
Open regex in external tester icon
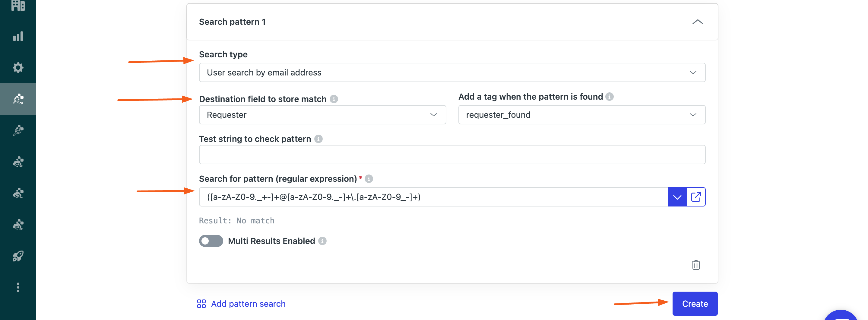[x=696, y=197]
